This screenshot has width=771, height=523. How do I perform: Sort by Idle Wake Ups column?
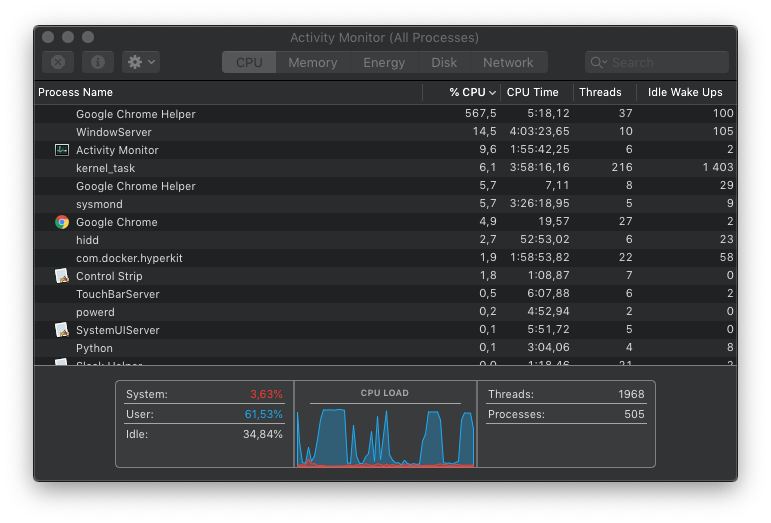click(685, 92)
